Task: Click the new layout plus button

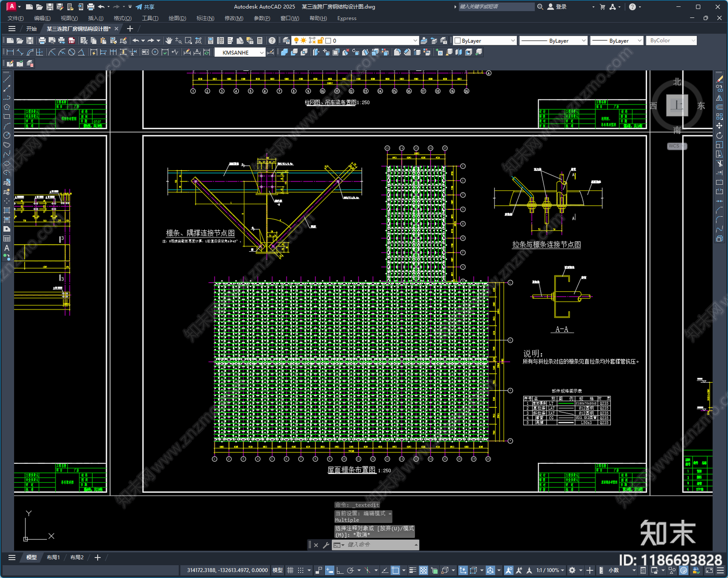Action: point(97,558)
